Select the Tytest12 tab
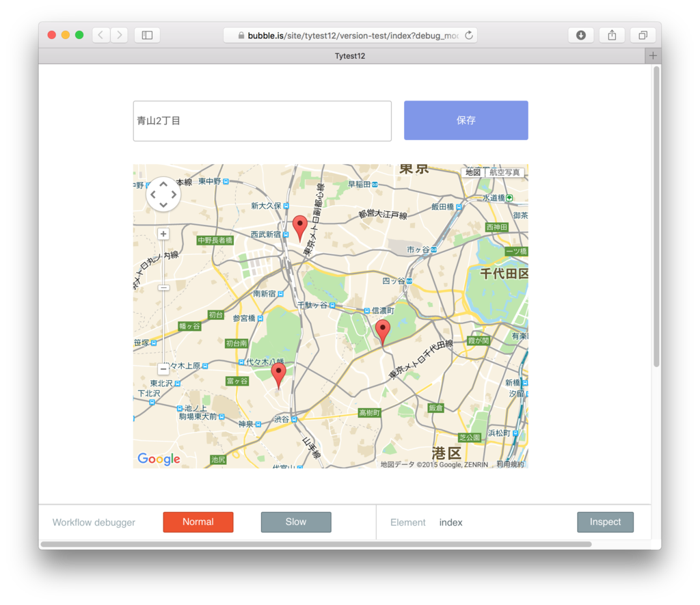 pyautogui.click(x=350, y=56)
